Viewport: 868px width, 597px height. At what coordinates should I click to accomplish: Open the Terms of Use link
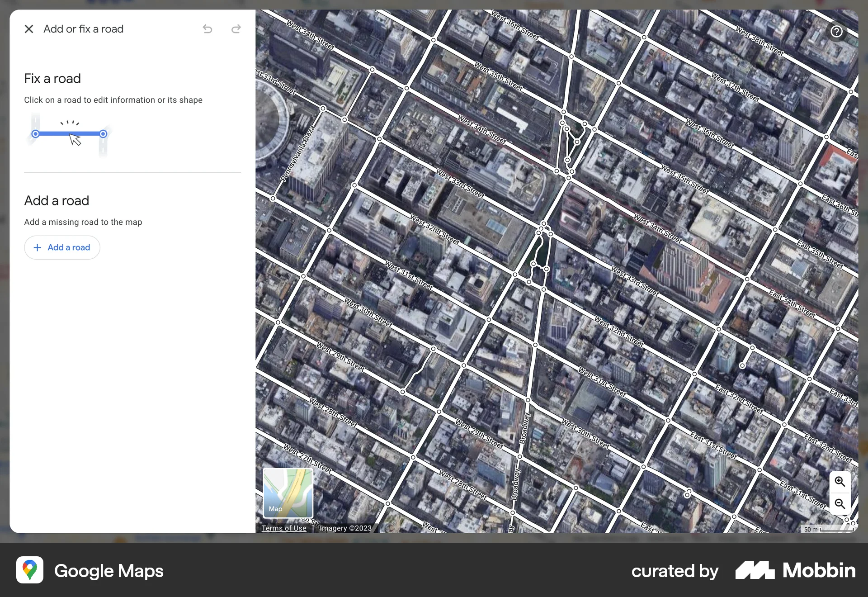coord(283,528)
